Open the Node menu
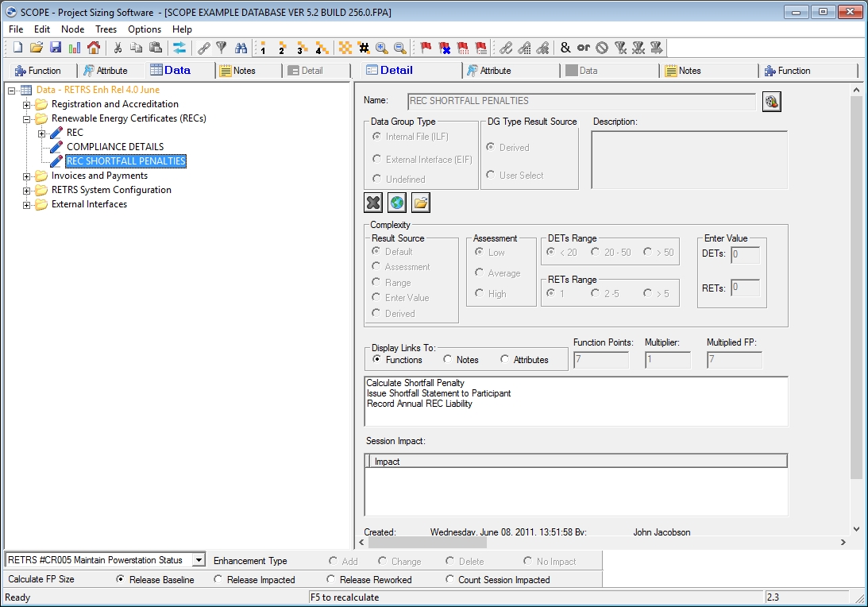Screen dimensions: 868x607 [x=72, y=29]
